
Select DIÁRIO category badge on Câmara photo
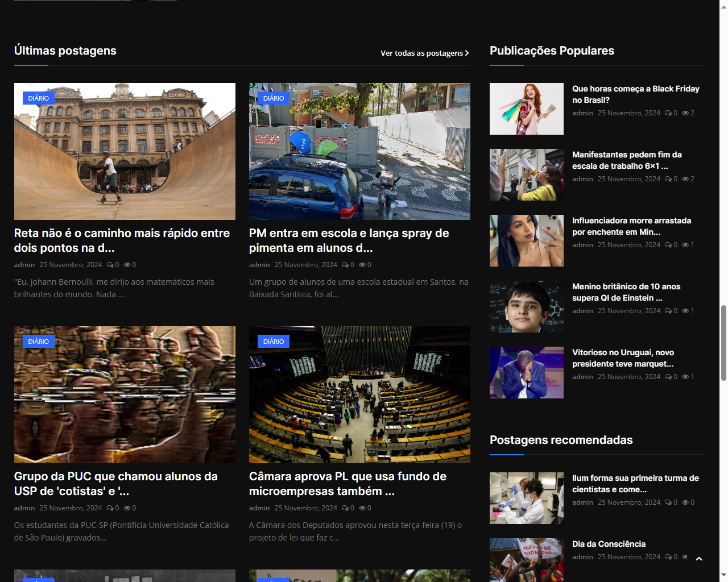274,342
